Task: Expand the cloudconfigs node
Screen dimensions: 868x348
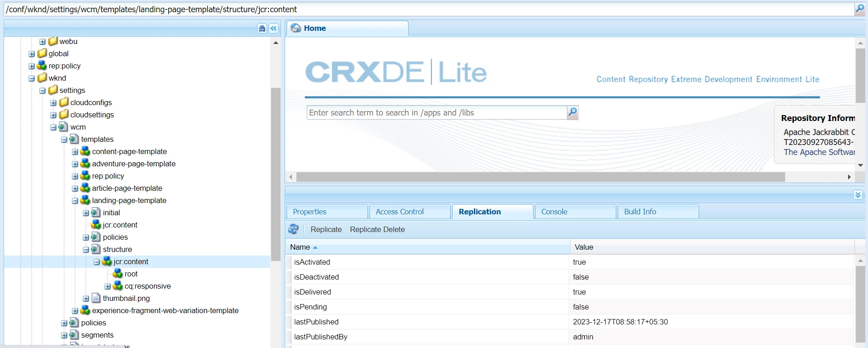Action: point(53,103)
